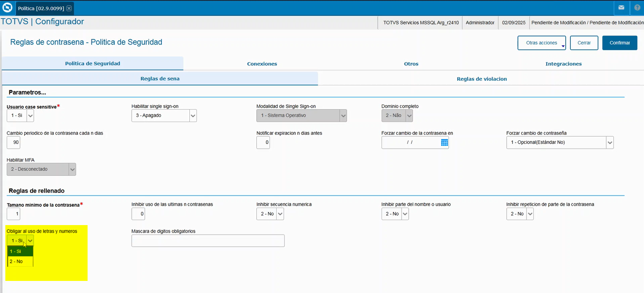Click Notificar expiracion n dias antes field
Viewport: 644px width, 293px height.
point(263,142)
